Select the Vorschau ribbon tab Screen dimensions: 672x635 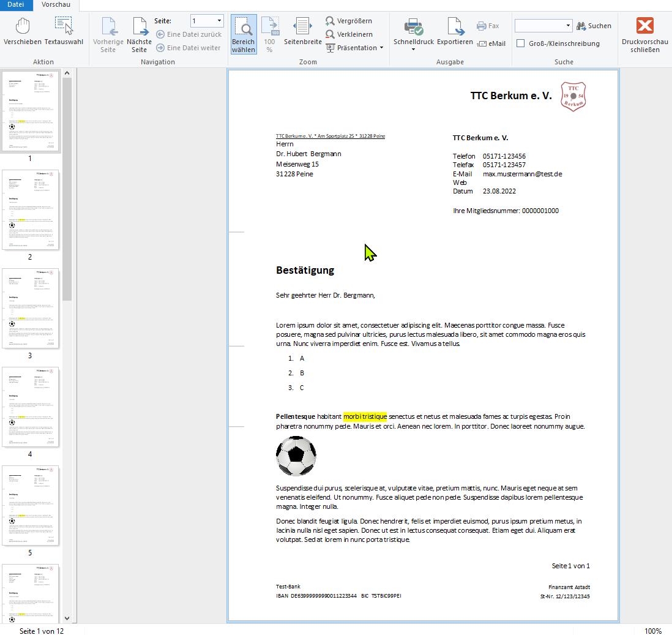coord(56,5)
